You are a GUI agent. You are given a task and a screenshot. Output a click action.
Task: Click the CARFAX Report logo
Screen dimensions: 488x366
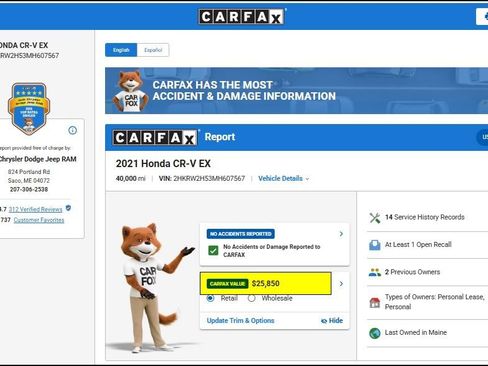pos(155,137)
